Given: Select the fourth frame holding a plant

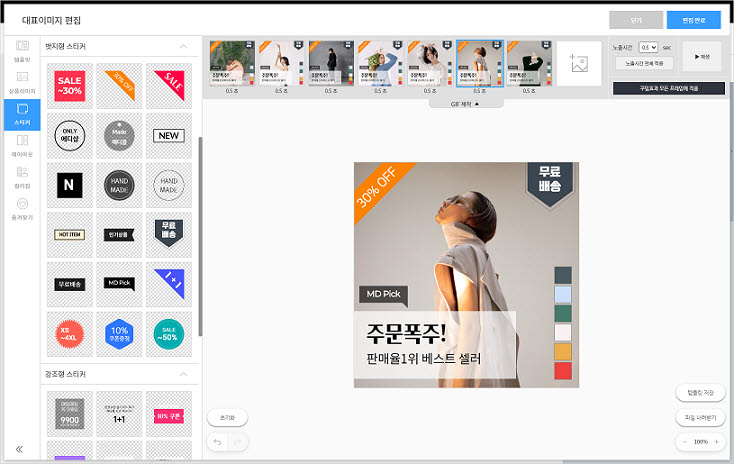Looking at the screenshot, I should (381, 63).
